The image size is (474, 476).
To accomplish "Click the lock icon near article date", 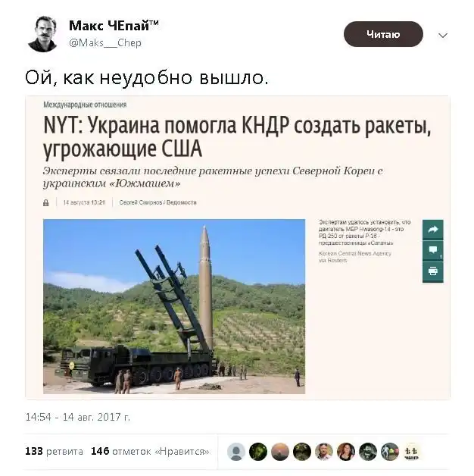I will [x=45, y=203].
